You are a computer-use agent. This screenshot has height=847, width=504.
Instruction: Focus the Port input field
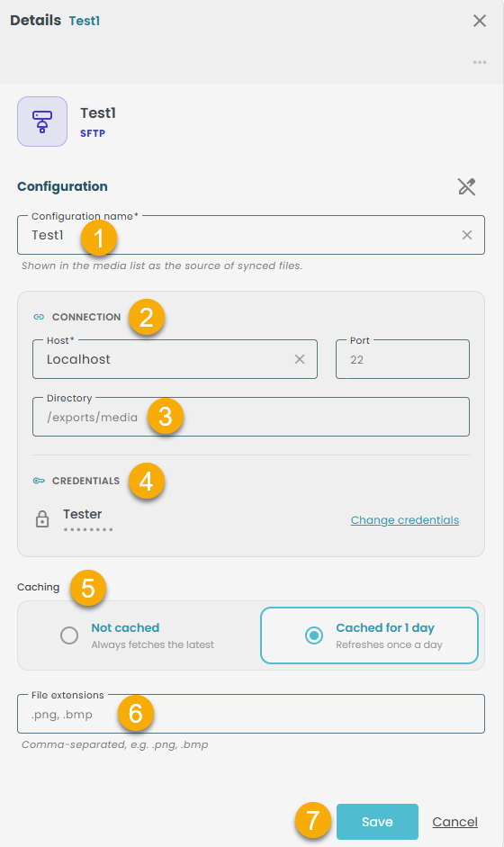click(x=402, y=359)
